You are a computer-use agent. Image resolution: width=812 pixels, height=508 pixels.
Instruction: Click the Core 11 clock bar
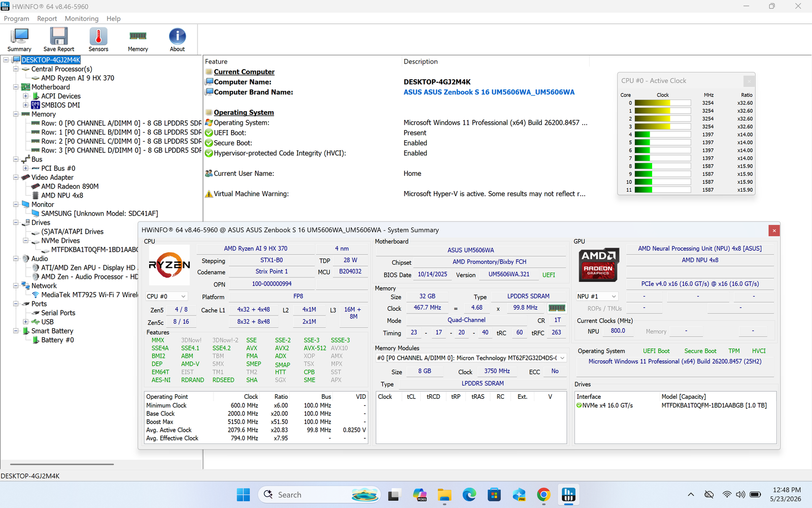[662, 190]
